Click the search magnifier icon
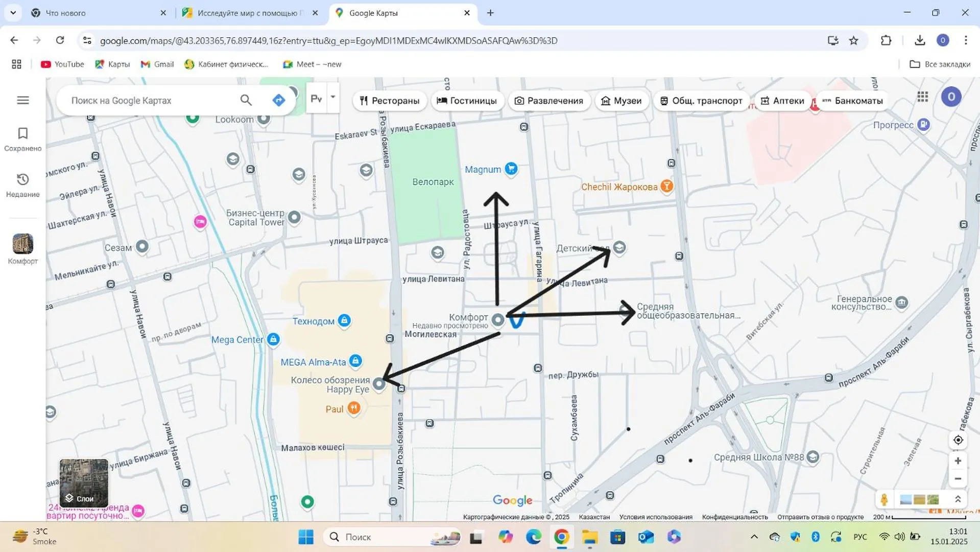Viewport: 980px width, 552px height. click(246, 100)
